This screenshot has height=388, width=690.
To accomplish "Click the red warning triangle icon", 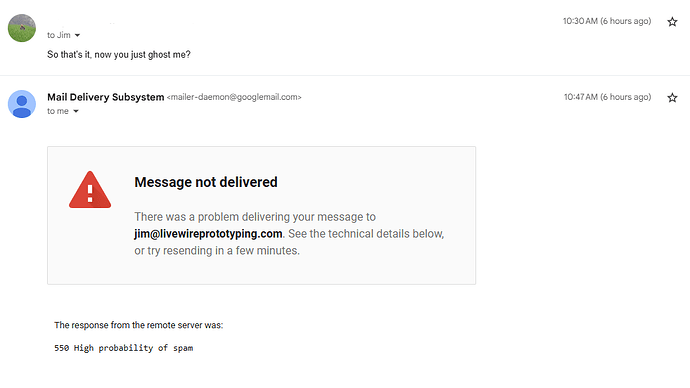I will (x=90, y=190).
